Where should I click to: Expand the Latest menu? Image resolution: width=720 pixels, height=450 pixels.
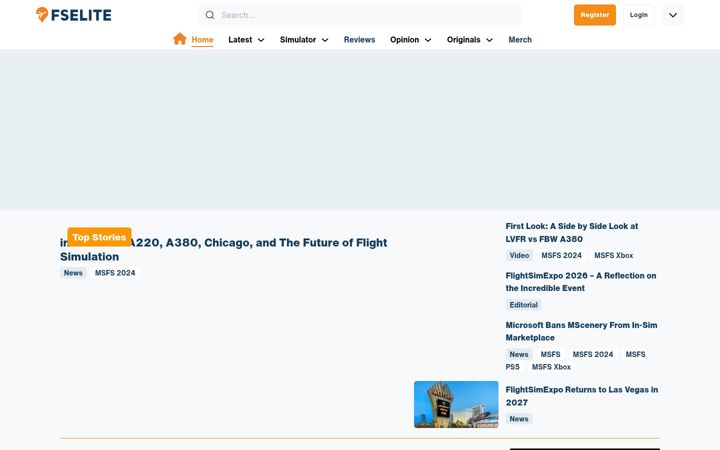[x=246, y=39]
